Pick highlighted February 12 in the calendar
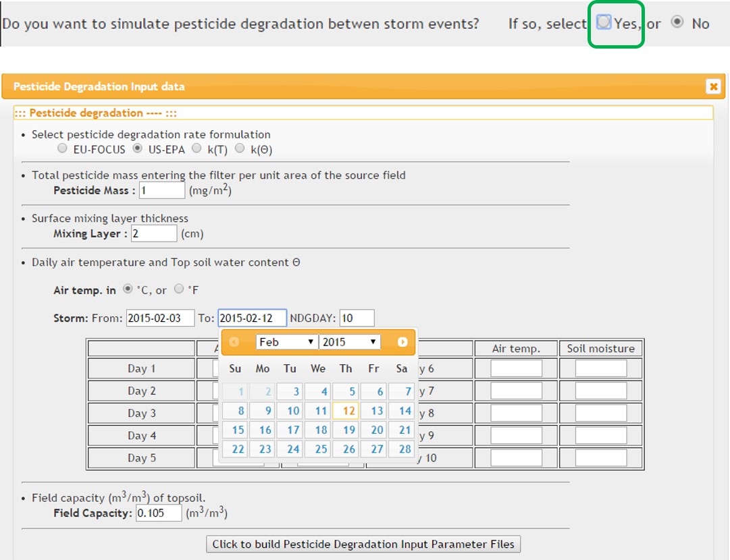Screen dimensions: 730x560 [346, 411]
